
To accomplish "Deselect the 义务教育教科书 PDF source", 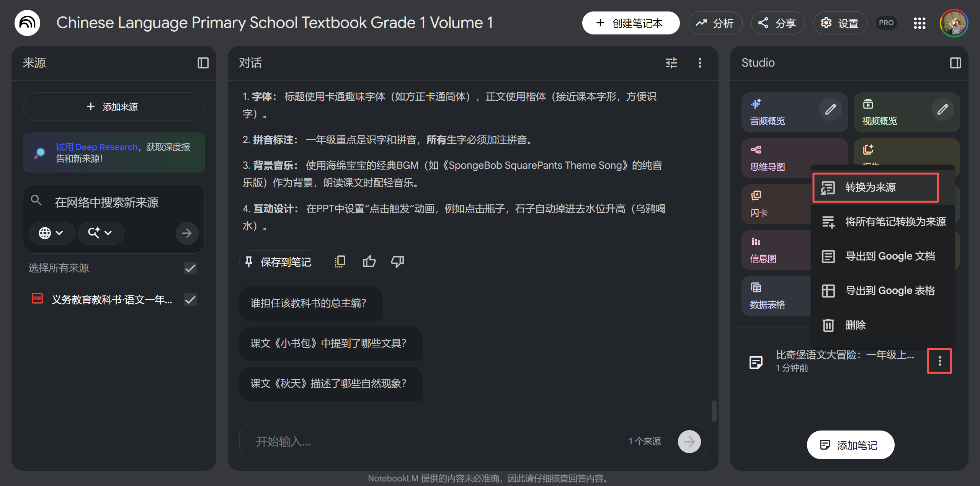I will (190, 300).
